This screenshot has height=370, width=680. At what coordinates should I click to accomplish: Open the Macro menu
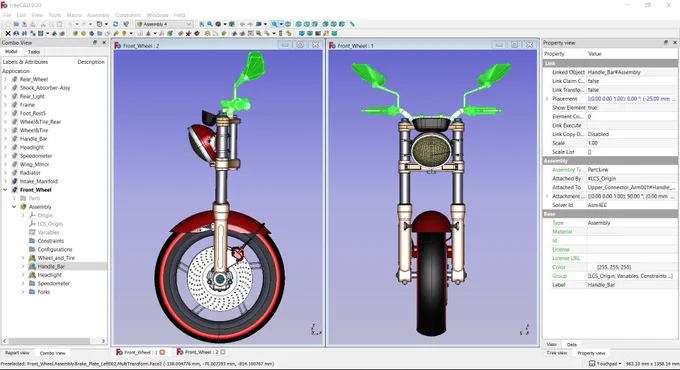pos(74,15)
